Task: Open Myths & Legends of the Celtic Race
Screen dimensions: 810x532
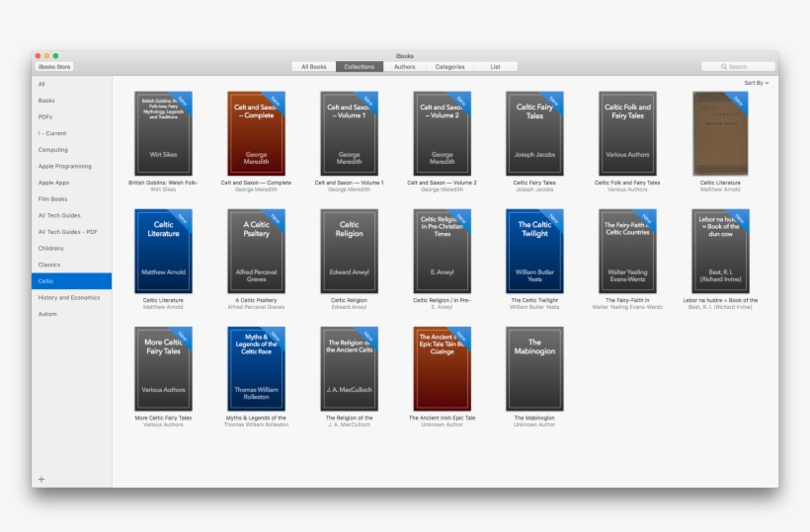Action: [x=256, y=369]
